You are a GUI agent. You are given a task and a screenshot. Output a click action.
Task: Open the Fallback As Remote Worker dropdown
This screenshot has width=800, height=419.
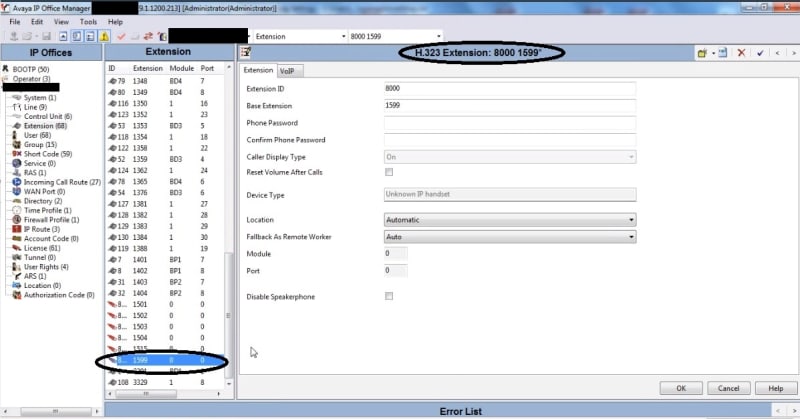click(510, 237)
